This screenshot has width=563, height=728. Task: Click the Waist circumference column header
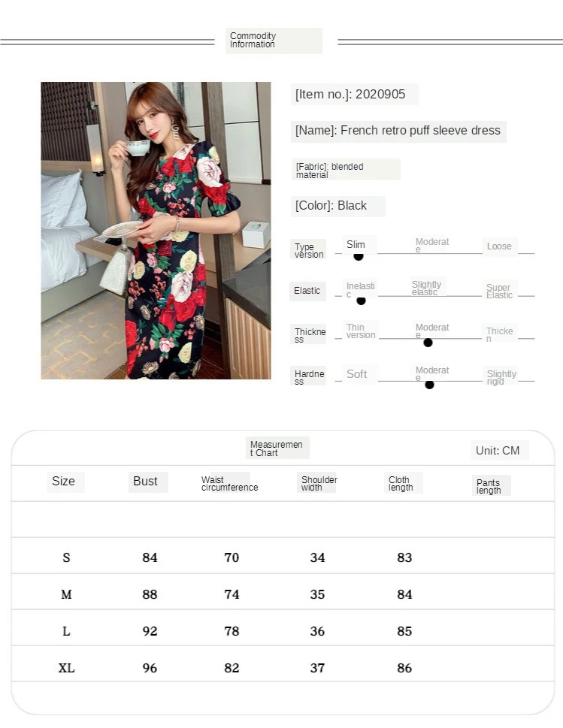tap(228, 483)
